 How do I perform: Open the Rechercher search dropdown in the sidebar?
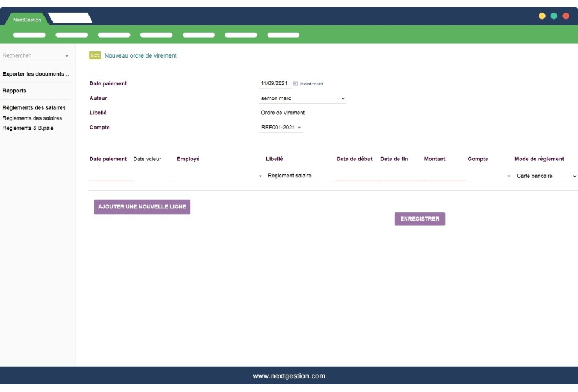tap(36, 55)
